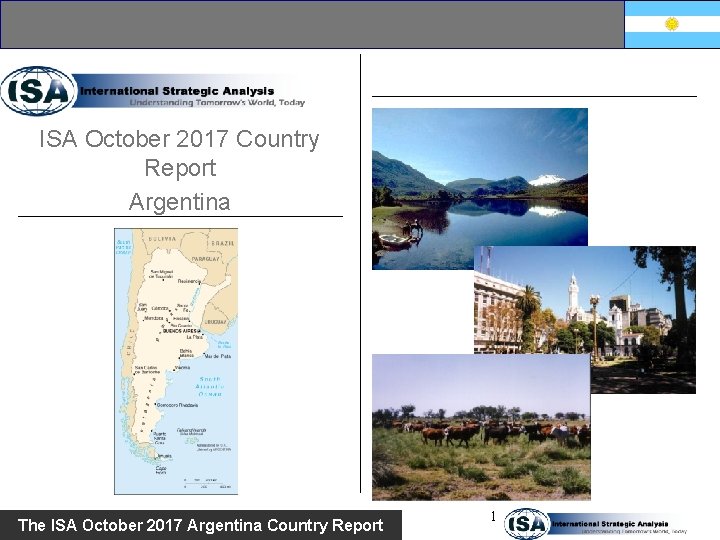This screenshot has height=540, width=720.
Task: Click the 'ISA October 2017 Country' title line
Action: [179, 139]
